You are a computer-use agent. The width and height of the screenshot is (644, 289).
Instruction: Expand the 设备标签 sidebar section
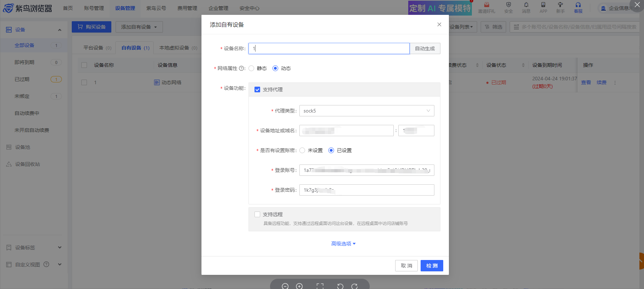click(x=60, y=247)
